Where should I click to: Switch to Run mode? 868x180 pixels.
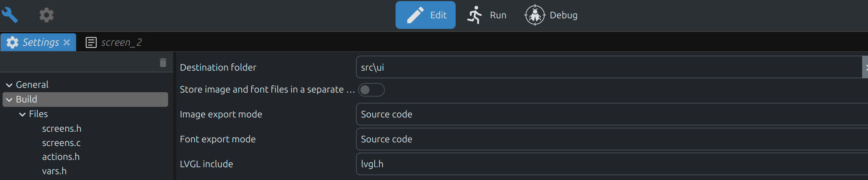[x=486, y=15]
